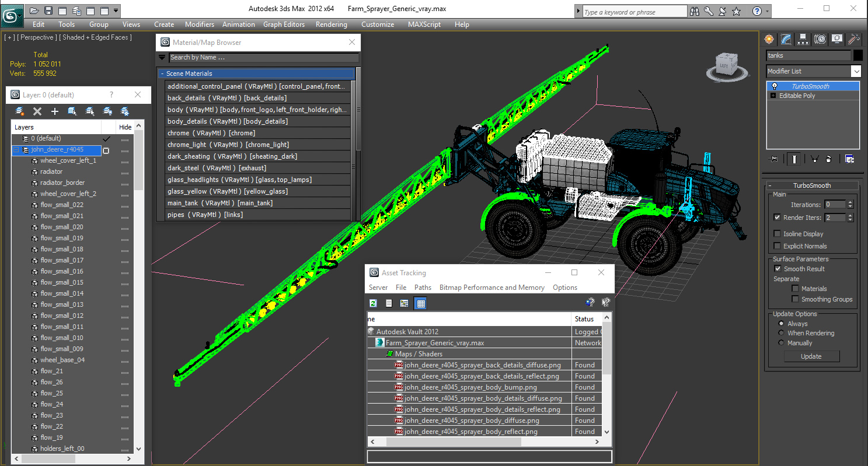Click Create New Layer icon in Layer dialog
This screenshot has width=868, height=466.
click(20, 111)
